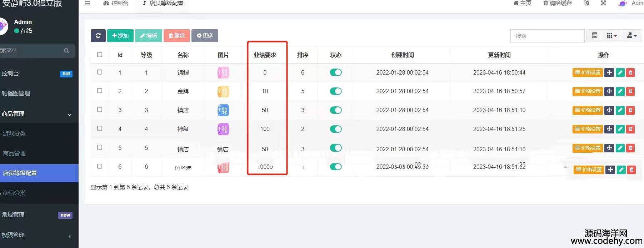
Task: Check the checkbox for row Id 6
Action: 100,166
